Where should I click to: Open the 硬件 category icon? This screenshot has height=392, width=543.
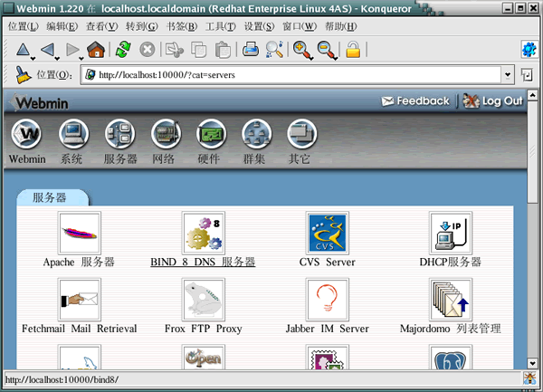point(211,134)
